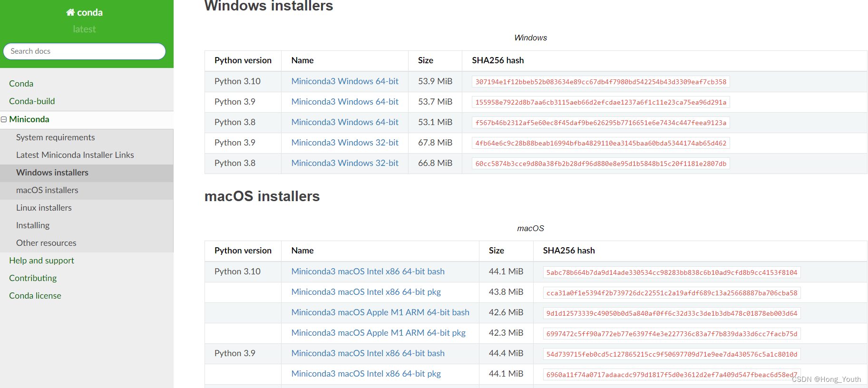
Task: Click the hash starting with f567b46b
Action: pyautogui.click(x=601, y=123)
